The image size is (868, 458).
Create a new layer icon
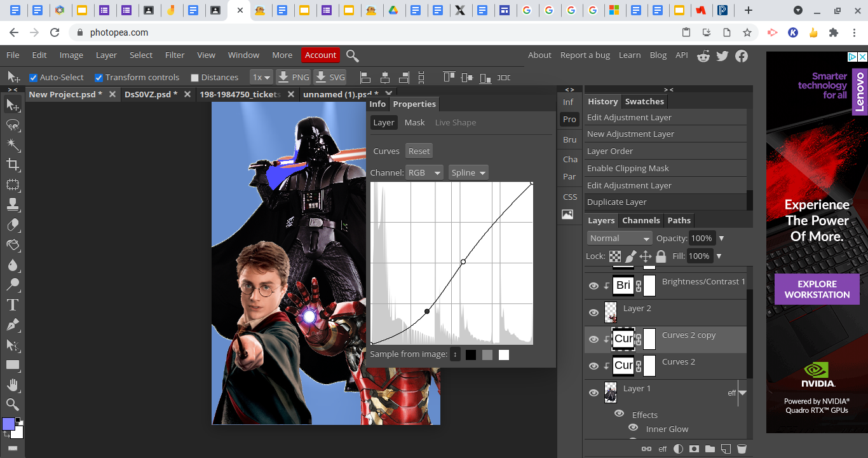[x=726, y=448]
